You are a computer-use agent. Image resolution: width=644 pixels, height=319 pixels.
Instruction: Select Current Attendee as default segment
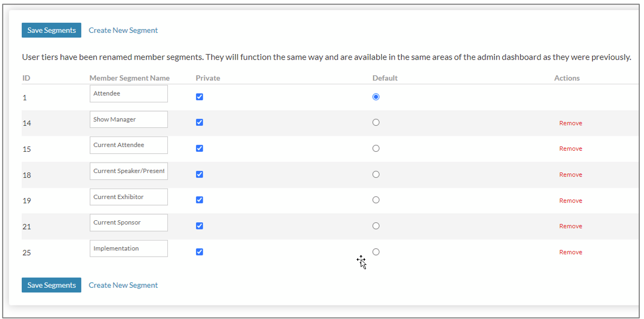pos(376,149)
